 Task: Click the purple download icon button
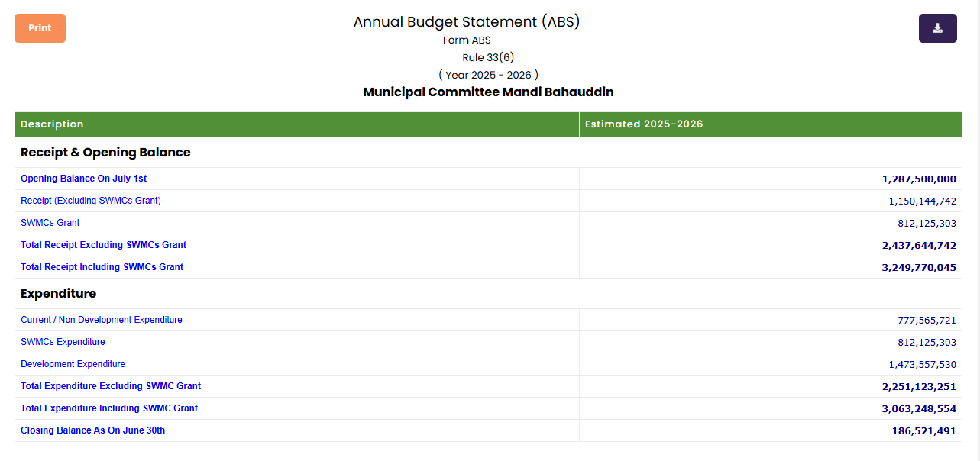937,28
